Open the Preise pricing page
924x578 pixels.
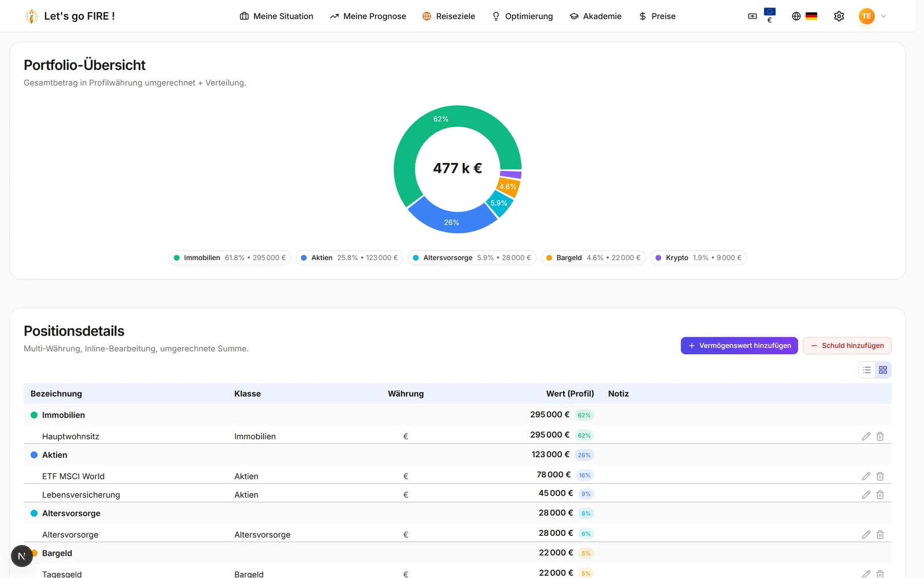point(657,16)
